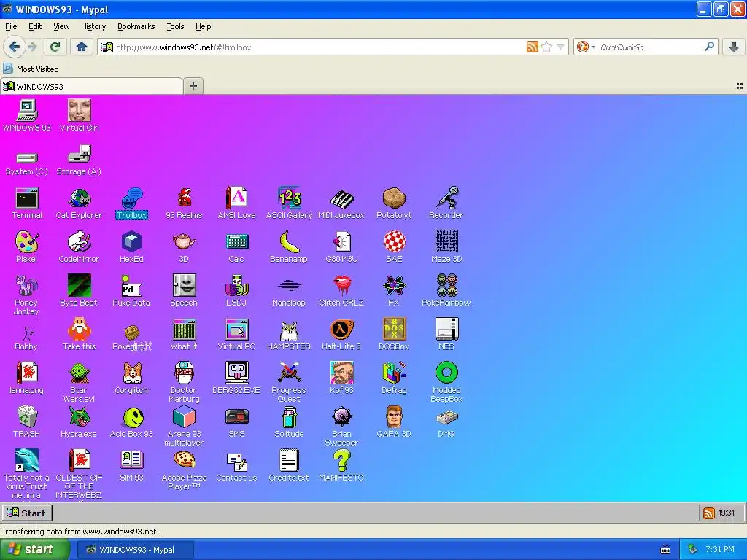Open the Defrag icon
The height and width of the screenshot is (560, 747).
tap(393, 378)
